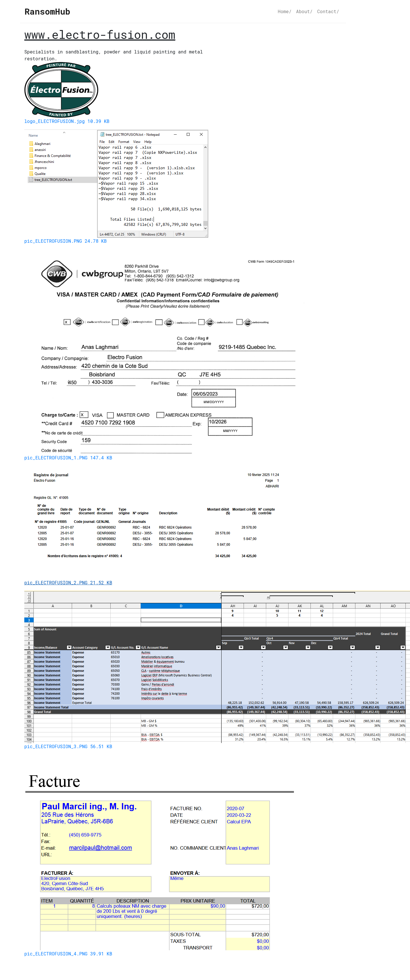Screen dimensions: 410x980
Task: Toggle the cwbcertification checkbox
Action: click(67, 322)
